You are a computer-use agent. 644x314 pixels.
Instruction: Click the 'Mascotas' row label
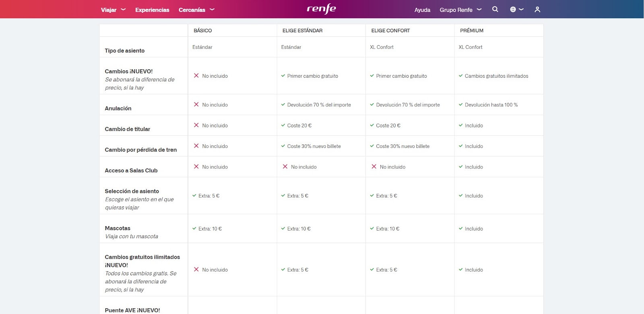(118, 228)
